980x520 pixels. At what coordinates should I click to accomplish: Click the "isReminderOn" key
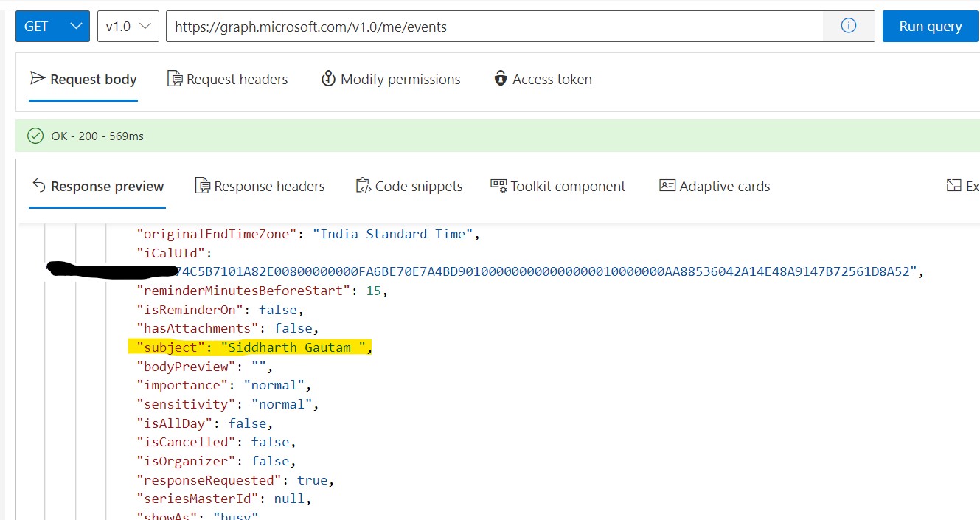tap(190, 310)
